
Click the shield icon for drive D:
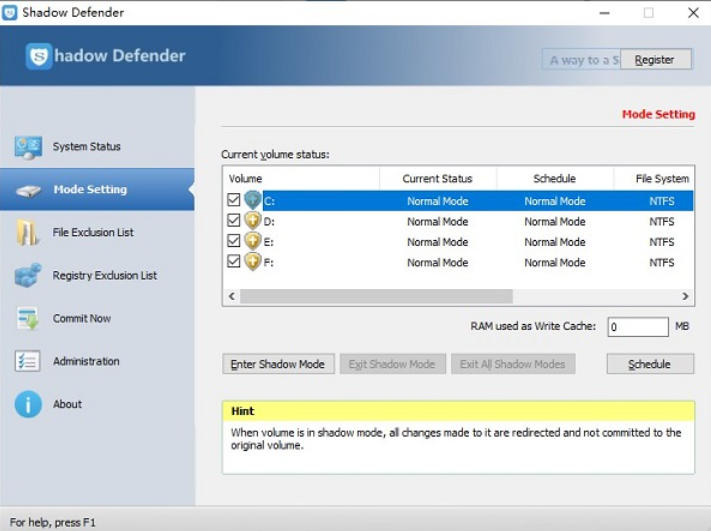[252, 221]
